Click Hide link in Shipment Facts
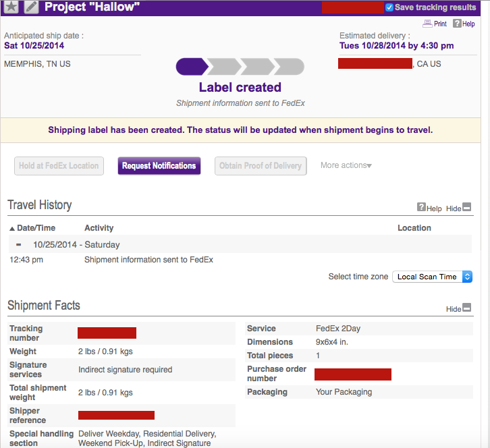 pyautogui.click(x=454, y=309)
